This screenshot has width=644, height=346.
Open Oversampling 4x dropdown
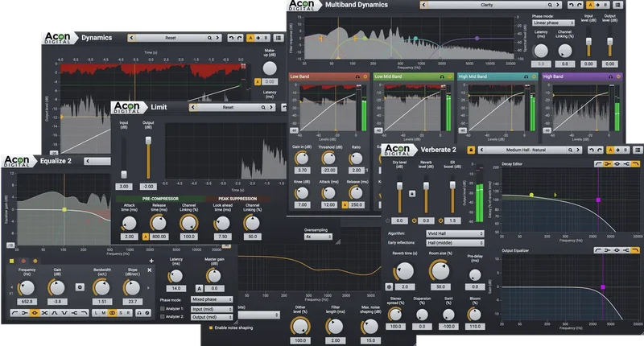click(318, 237)
